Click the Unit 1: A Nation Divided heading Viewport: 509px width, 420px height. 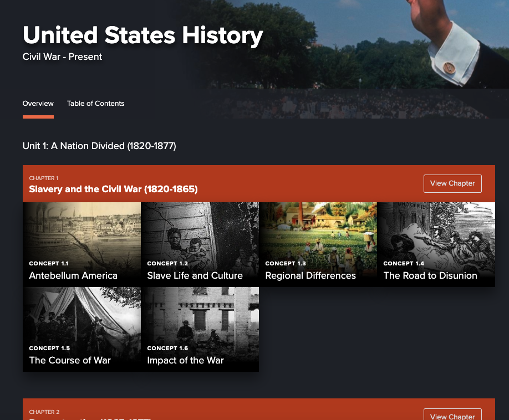(x=99, y=146)
